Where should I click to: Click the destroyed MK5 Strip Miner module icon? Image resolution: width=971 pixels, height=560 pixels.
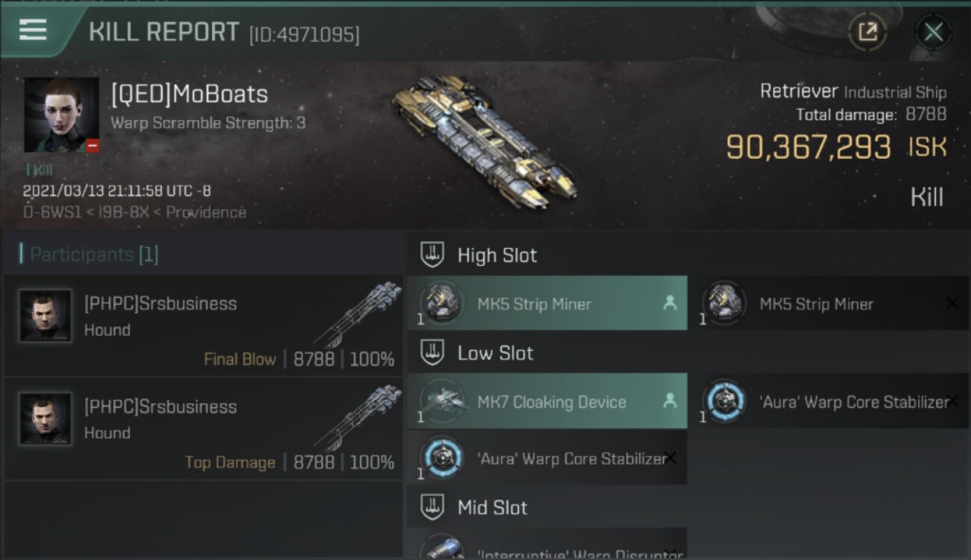coord(723,303)
